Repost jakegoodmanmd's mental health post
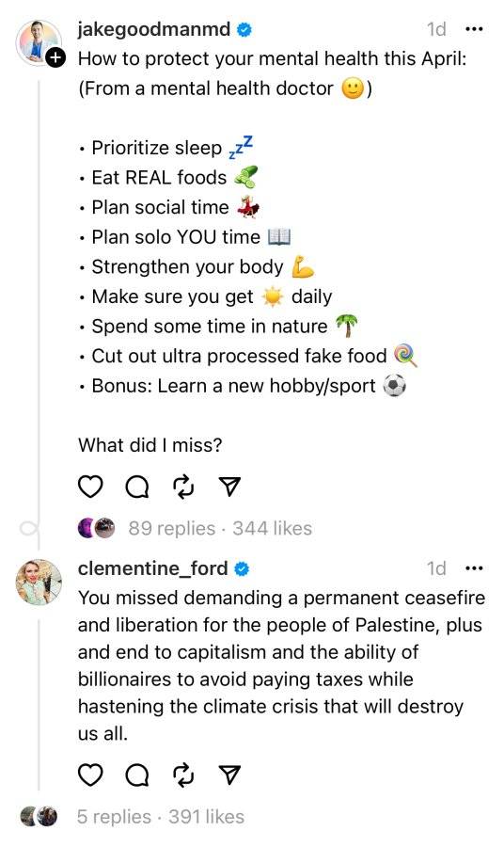 [183, 487]
